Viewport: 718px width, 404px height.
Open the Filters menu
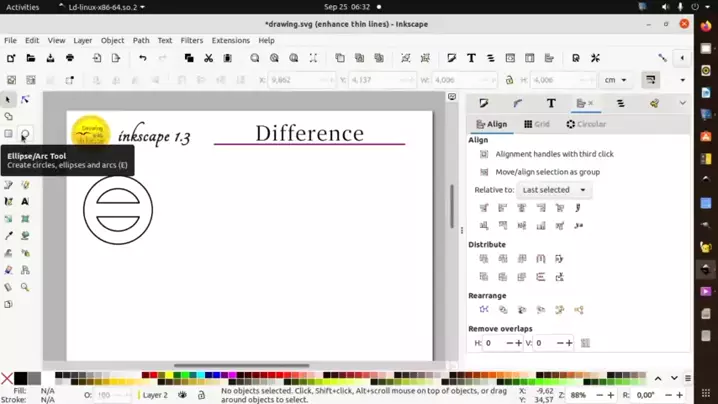192,41
